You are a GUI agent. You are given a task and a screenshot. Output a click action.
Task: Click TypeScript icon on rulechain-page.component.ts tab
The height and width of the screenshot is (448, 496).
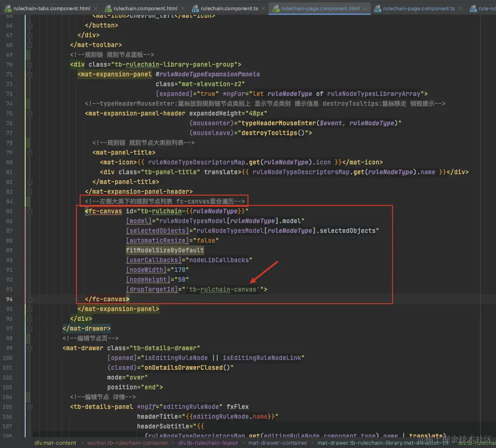tap(378, 8)
